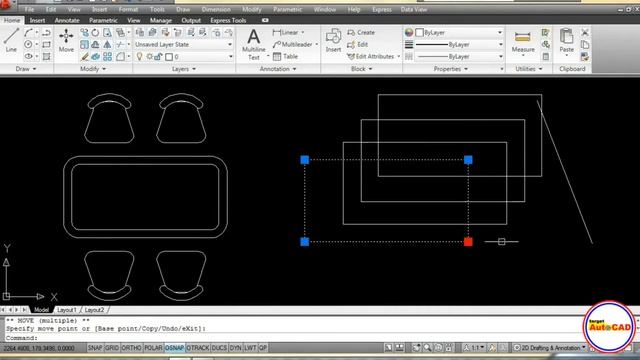The height and width of the screenshot is (360, 640).
Task: Click the Layer Properties icon
Action: click(140, 33)
